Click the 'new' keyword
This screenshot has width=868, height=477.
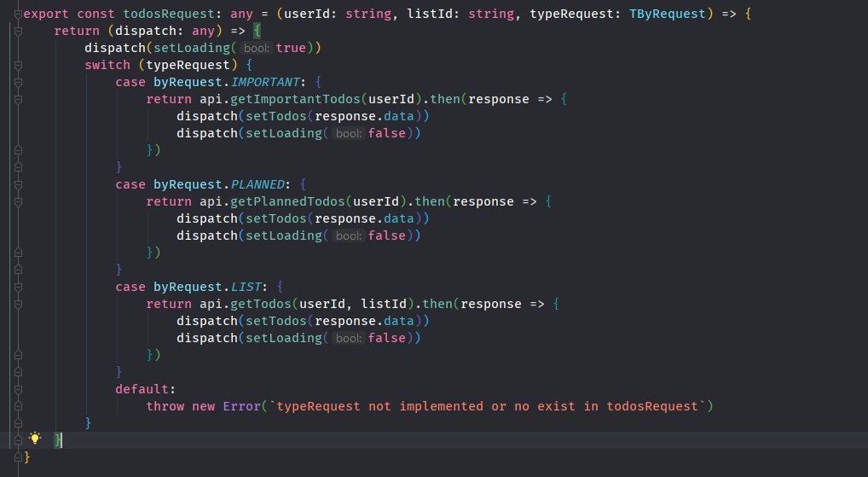coord(203,407)
